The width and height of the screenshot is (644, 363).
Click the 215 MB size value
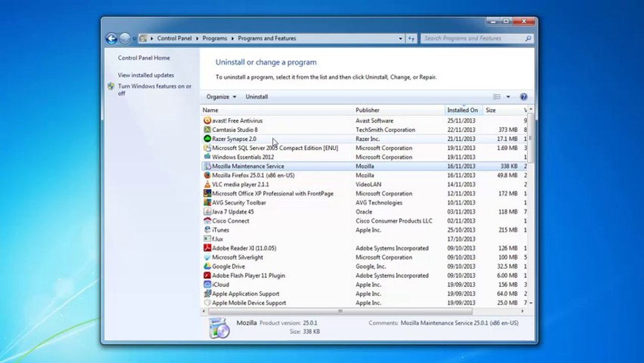pos(508,230)
